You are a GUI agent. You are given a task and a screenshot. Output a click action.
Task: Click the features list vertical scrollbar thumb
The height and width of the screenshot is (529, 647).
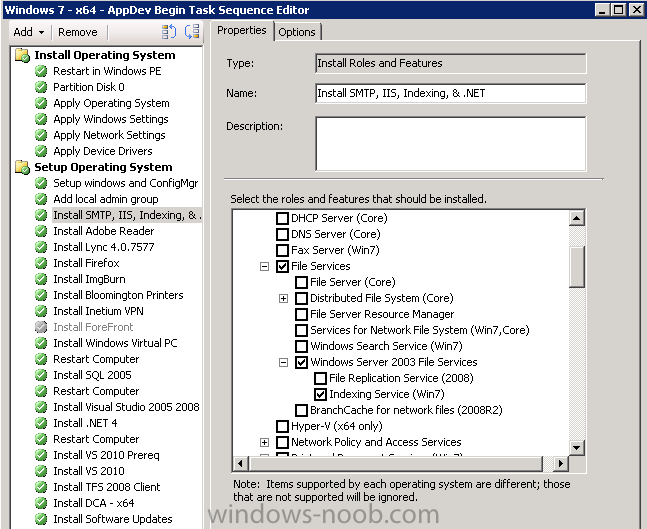pos(576,266)
